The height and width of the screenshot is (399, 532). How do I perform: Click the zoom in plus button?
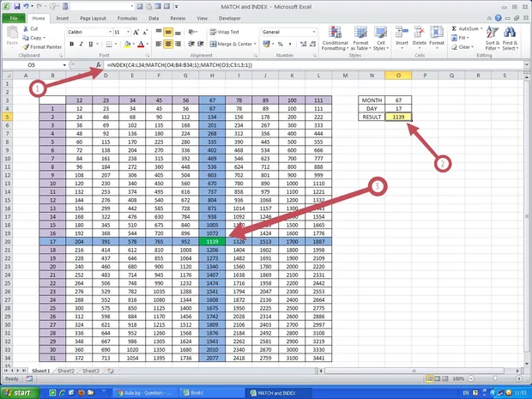pos(519,378)
